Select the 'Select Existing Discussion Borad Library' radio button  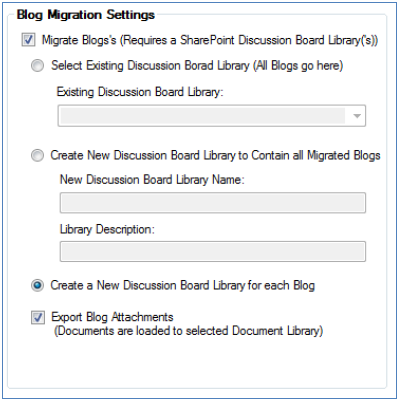[37, 65]
